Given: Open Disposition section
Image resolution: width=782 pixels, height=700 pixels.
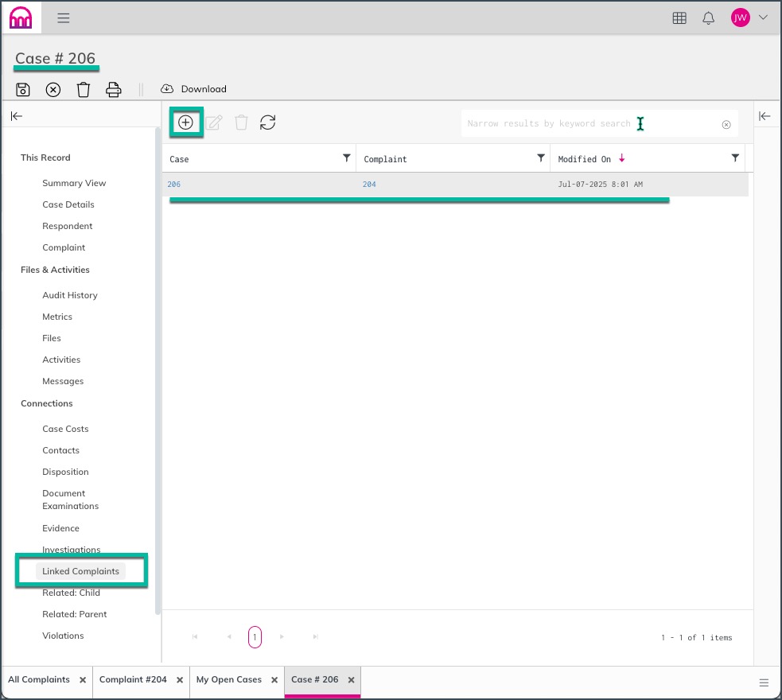Looking at the screenshot, I should 65,472.
